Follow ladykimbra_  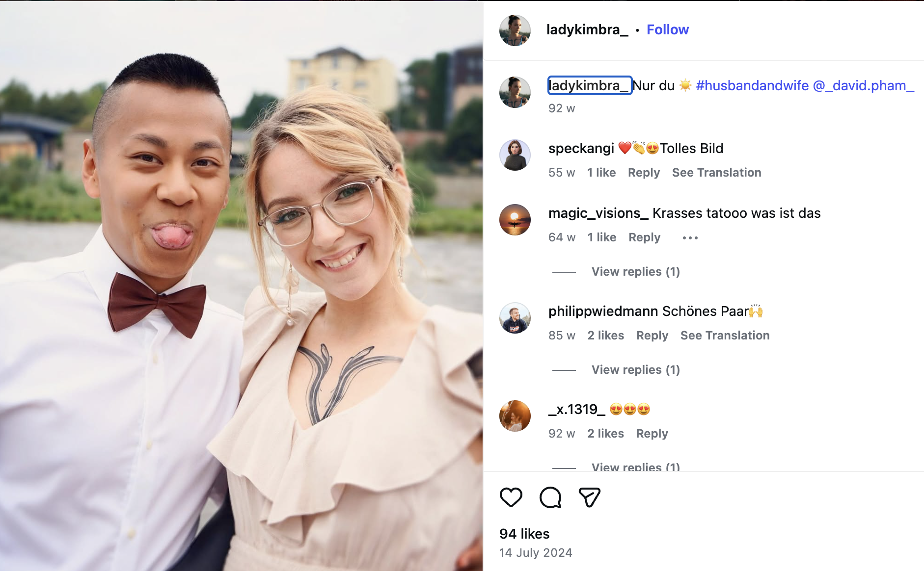click(x=668, y=30)
